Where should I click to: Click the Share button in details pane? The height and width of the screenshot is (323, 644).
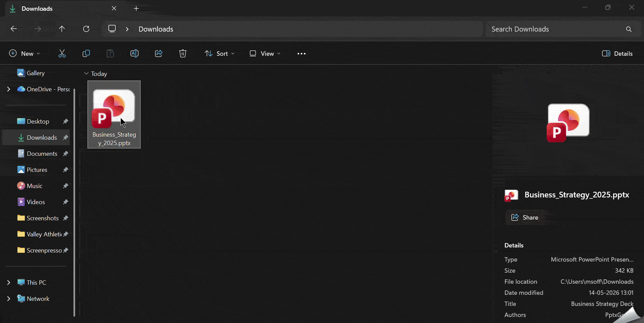[x=525, y=218]
